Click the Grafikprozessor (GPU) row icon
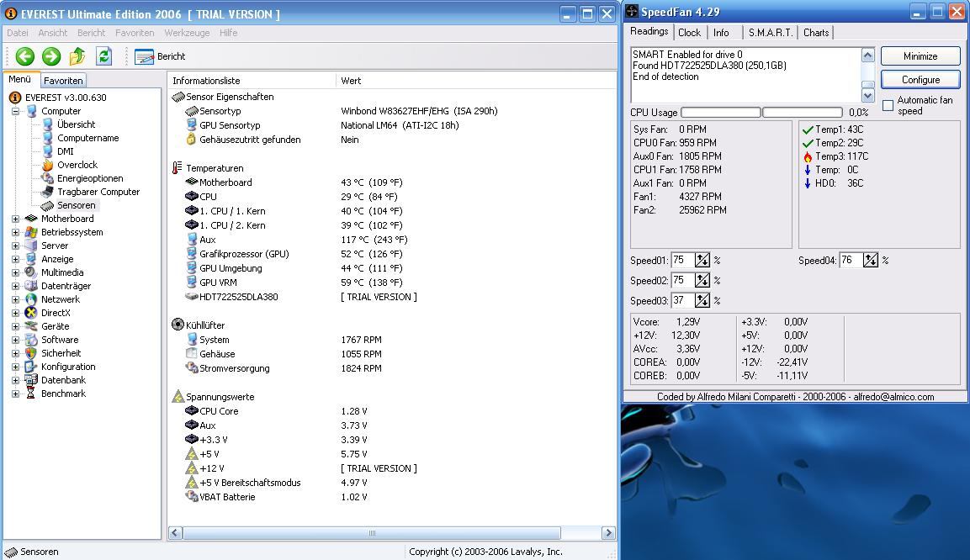 pos(192,254)
